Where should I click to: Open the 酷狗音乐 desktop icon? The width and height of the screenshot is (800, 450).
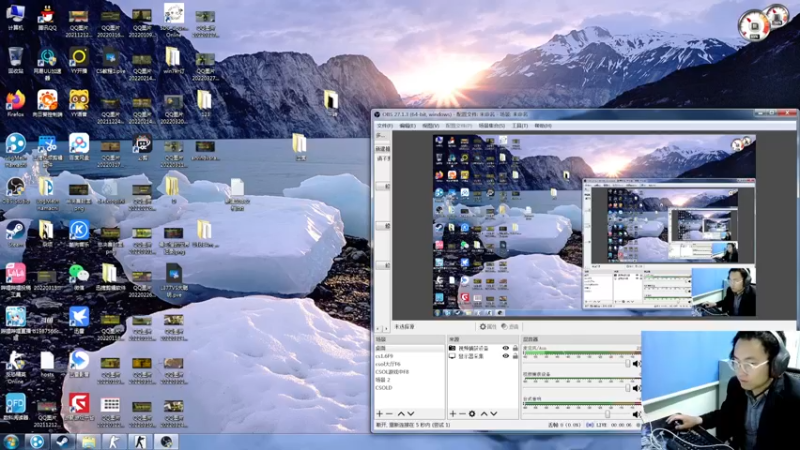point(79,234)
